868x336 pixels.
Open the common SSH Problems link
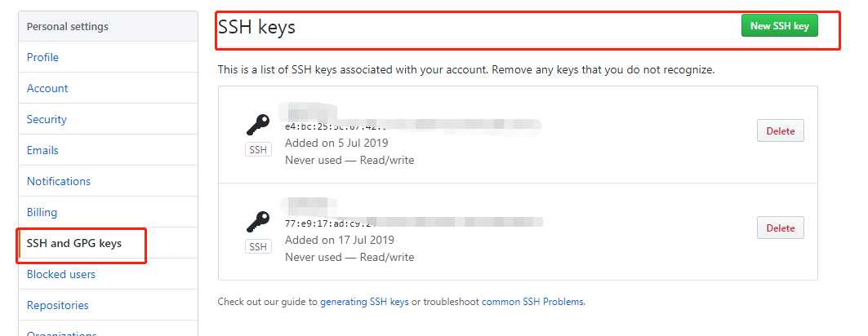(x=532, y=302)
